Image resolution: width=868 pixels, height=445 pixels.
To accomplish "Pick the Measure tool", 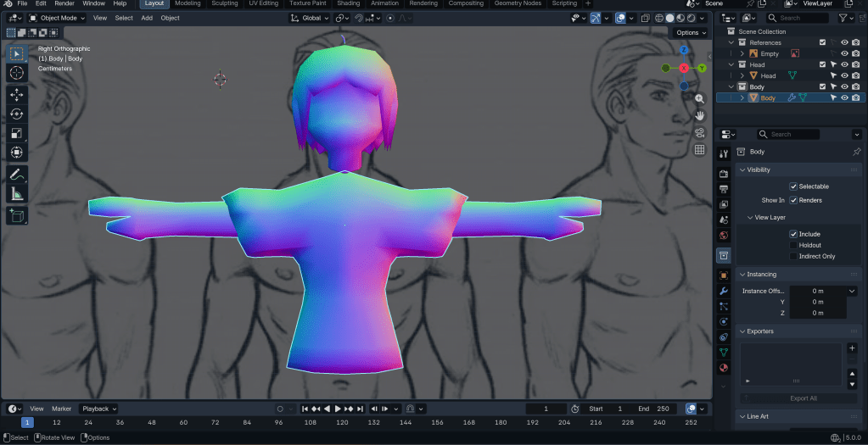I will coord(16,194).
